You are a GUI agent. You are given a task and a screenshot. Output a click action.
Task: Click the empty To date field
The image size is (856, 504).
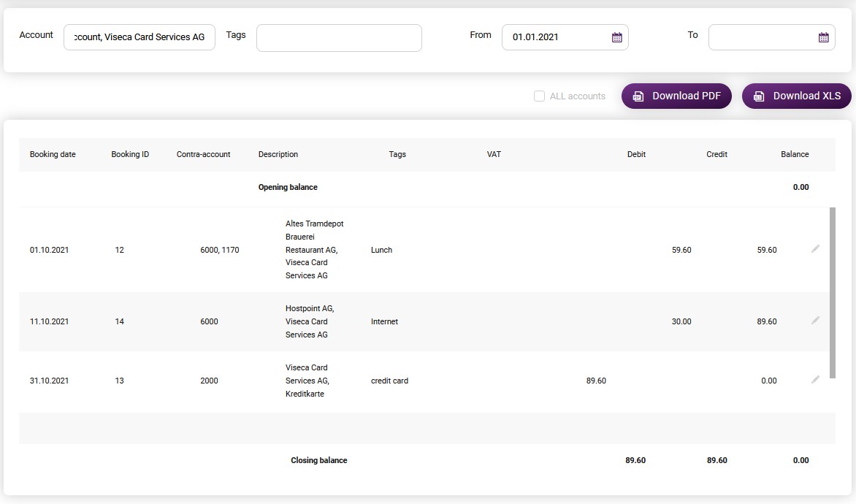pos(771,37)
